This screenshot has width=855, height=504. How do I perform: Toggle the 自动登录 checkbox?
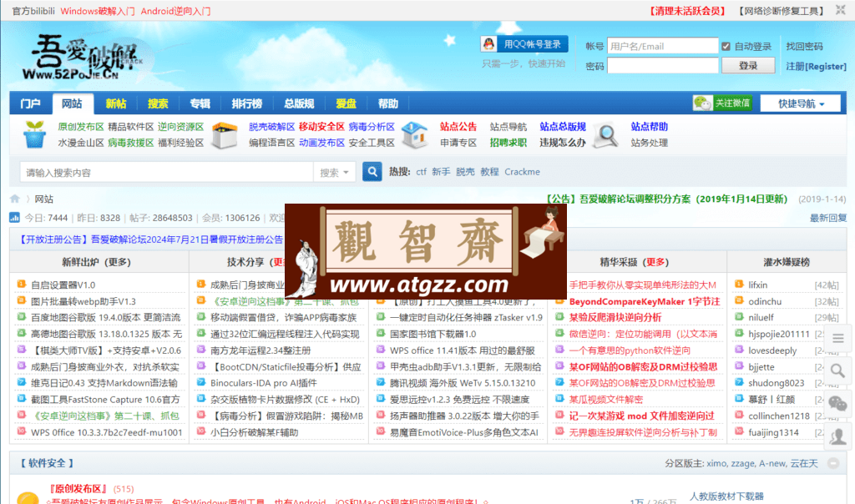coord(726,47)
